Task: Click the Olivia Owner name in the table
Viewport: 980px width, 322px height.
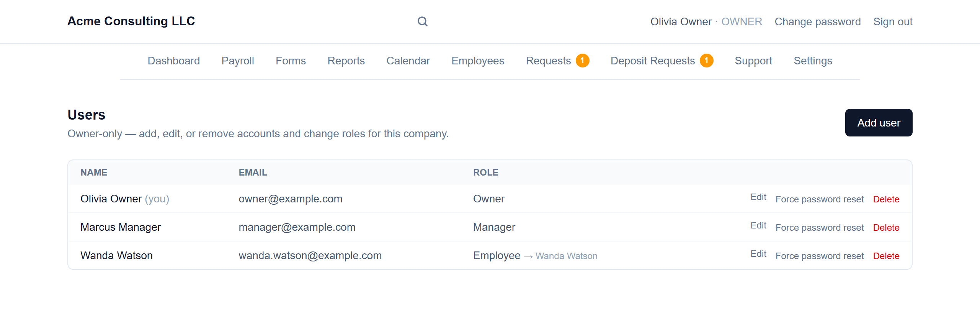Action: [x=111, y=199]
